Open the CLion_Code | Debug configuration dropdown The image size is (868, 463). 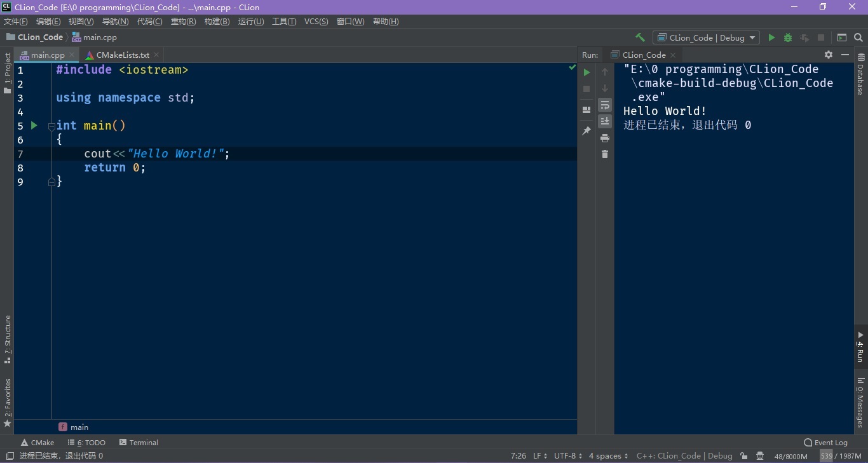[x=706, y=37]
